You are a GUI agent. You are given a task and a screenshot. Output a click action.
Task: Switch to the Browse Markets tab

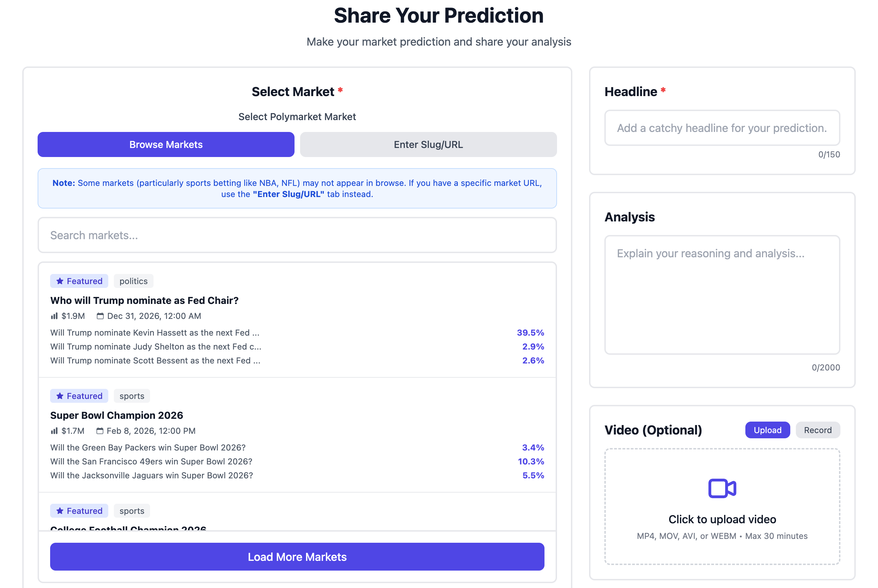pyautogui.click(x=166, y=145)
